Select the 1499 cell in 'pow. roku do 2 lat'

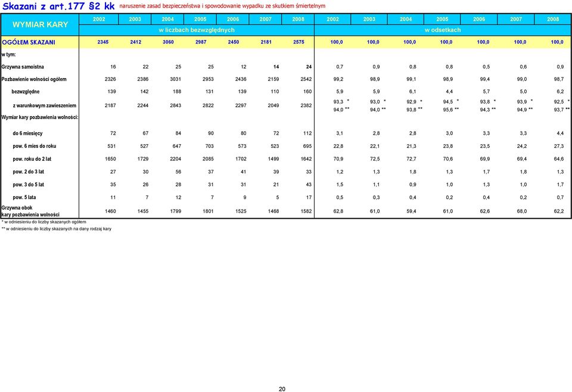click(273, 158)
